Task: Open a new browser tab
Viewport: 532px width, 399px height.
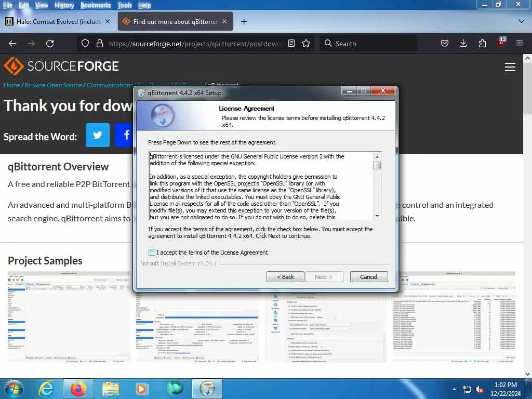Action: click(x=244, y=22)
